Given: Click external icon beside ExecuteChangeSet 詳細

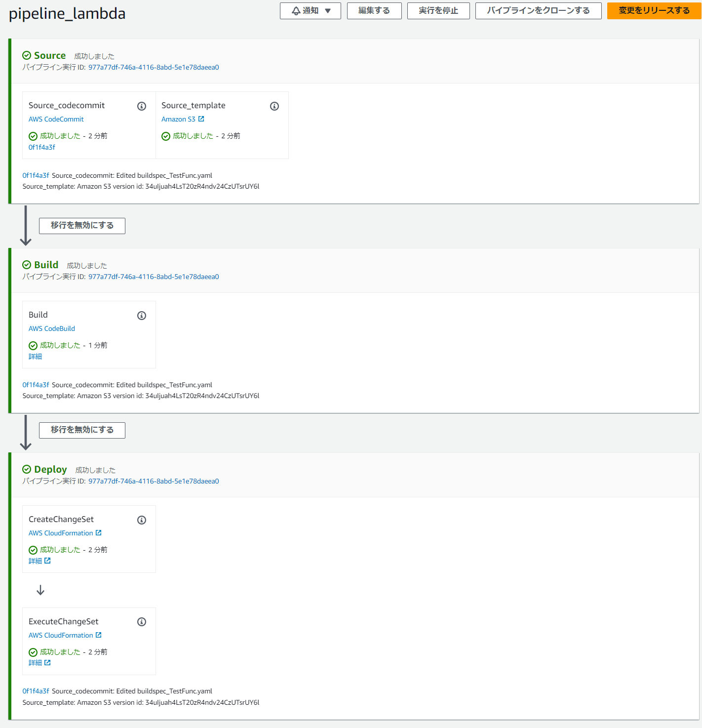Looking at the screenshot, I should pos(47,662).
